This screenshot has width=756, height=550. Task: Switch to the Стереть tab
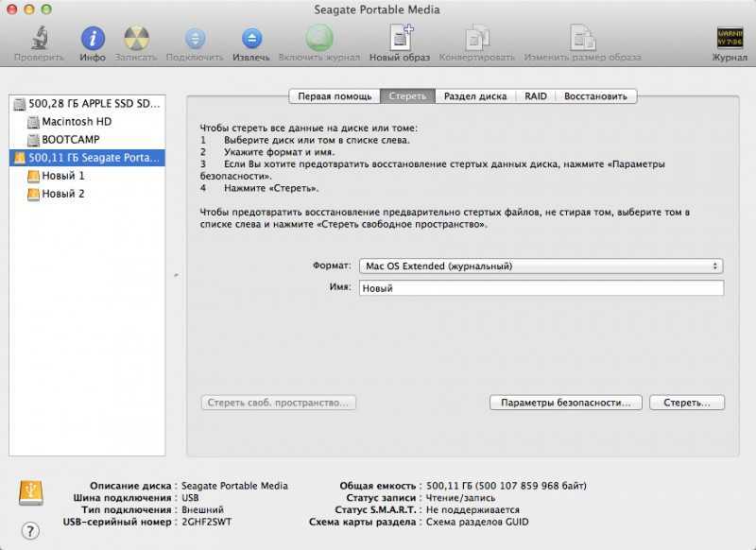click(x=408, y=96)
